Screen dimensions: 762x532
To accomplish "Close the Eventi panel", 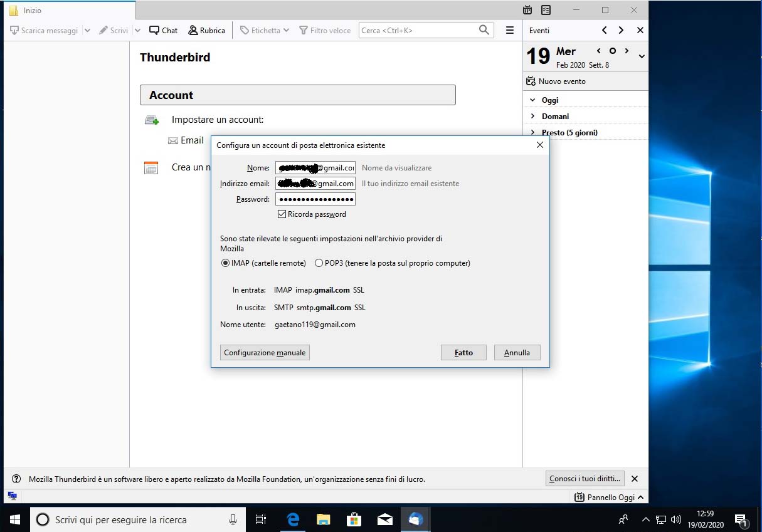I will pyautogui.click(x=640, y=30).
